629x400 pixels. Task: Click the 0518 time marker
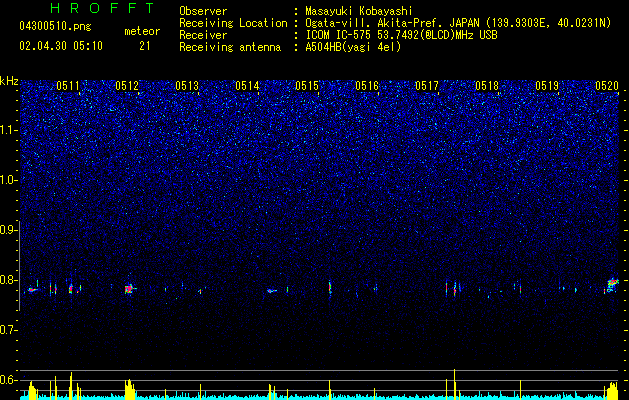point(487,85)
